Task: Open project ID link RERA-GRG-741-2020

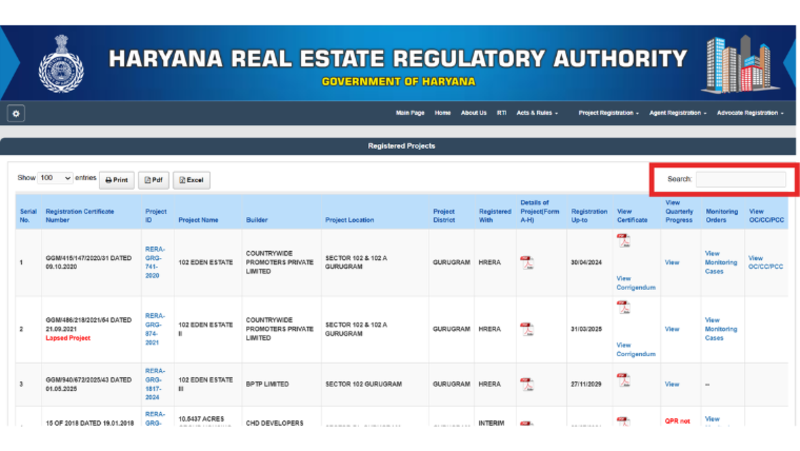Action: 155,262
